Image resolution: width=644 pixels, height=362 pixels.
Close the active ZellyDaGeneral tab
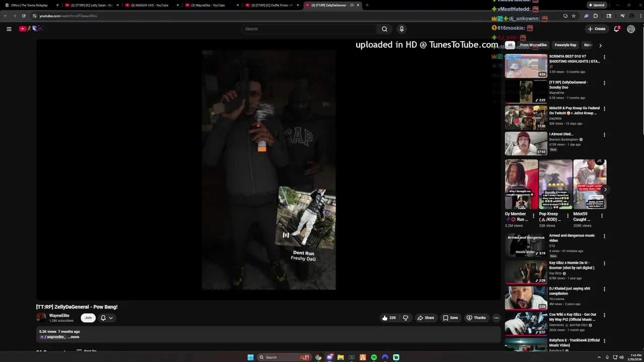tap(358, 5)
